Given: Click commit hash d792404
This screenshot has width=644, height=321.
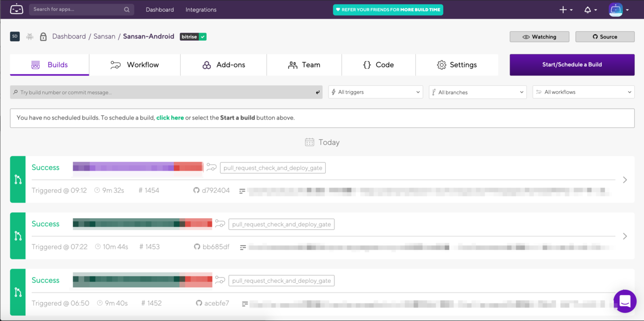Looking at the screenshot, I should pos(216,190).
